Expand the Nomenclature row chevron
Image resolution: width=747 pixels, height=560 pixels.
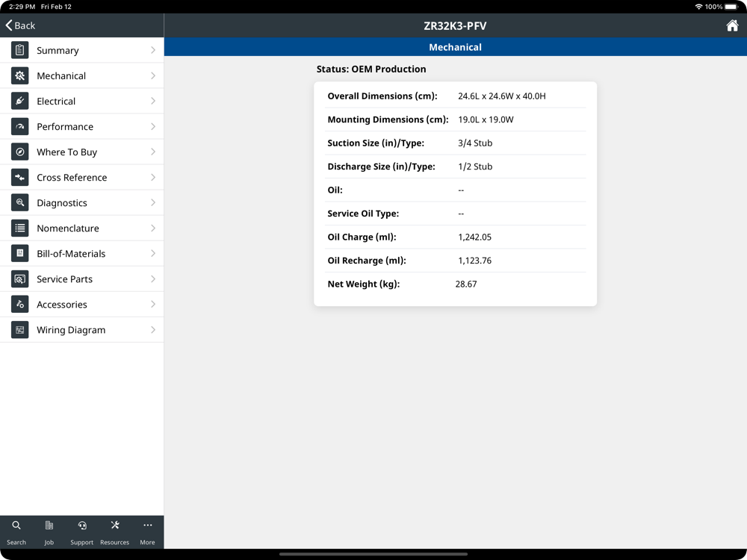153,228
